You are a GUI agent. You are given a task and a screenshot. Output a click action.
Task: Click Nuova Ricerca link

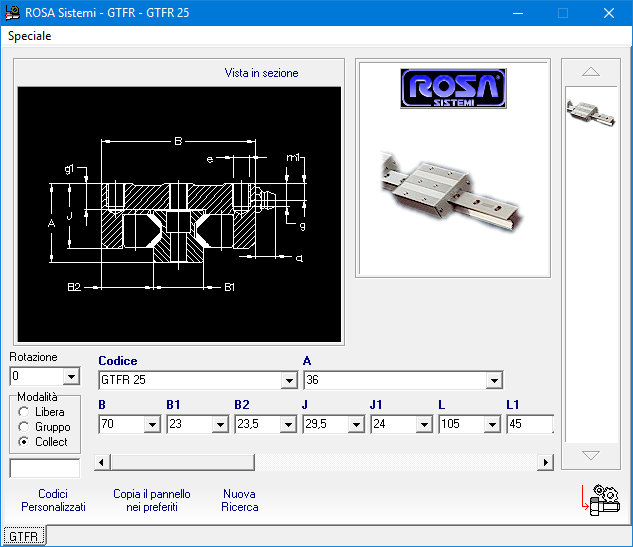tap(239, 500)
